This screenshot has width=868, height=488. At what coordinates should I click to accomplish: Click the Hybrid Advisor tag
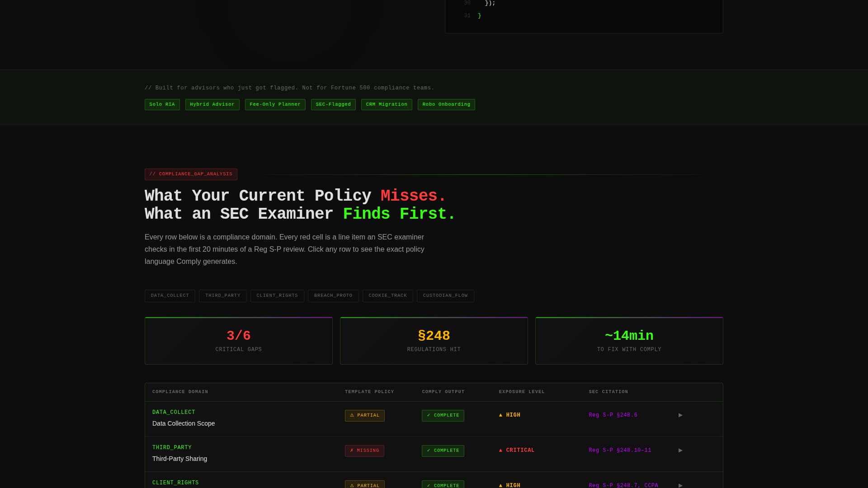212,105
